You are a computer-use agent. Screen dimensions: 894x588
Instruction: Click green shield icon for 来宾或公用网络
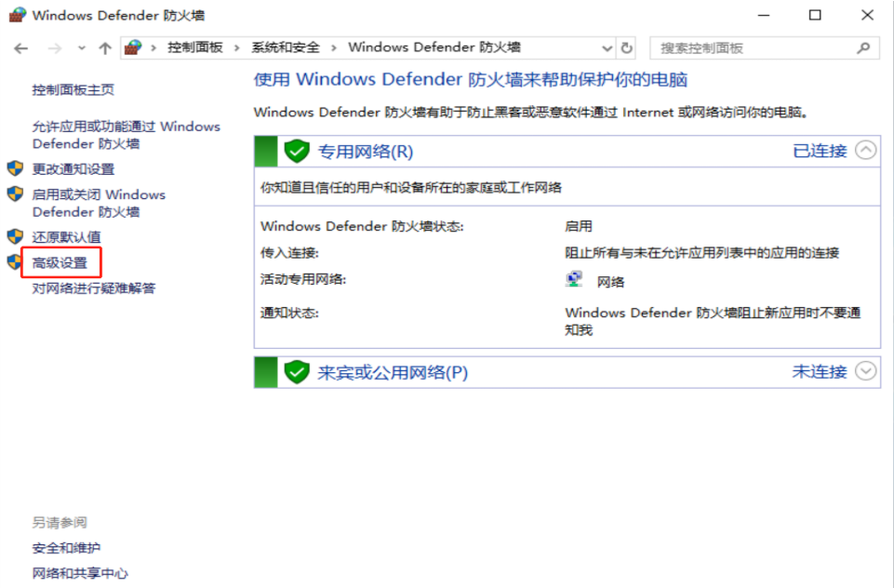(297, 372)
